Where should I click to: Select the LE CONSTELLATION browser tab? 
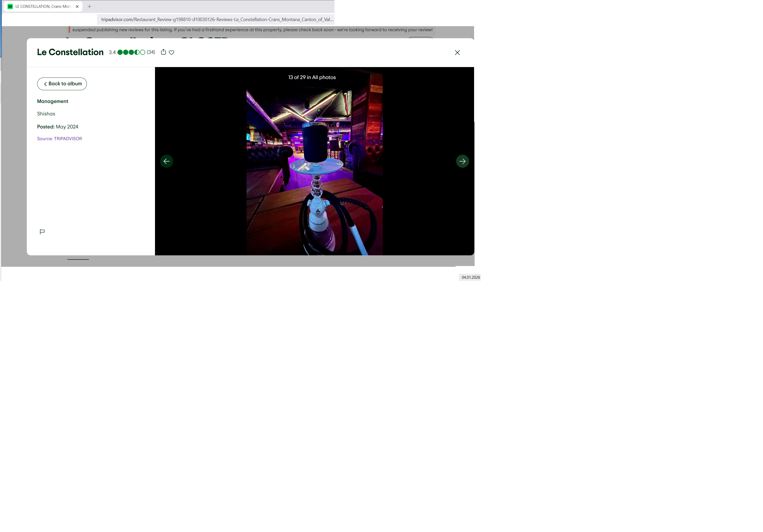(43, 6)
